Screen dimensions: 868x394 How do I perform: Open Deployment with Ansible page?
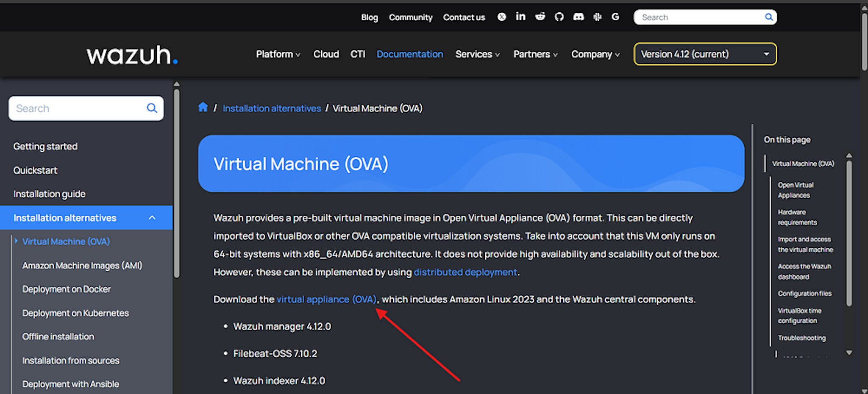click(71, 384)
